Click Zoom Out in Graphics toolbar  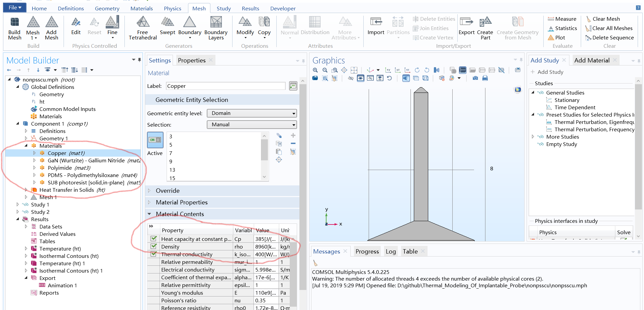point(325,70)
